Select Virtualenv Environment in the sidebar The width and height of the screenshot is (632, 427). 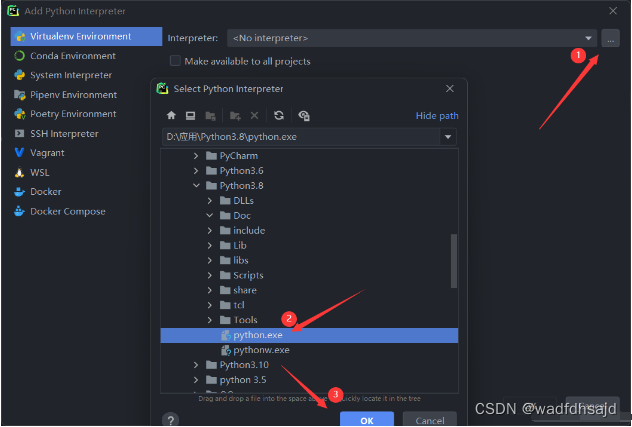click(x=86, y=36)
